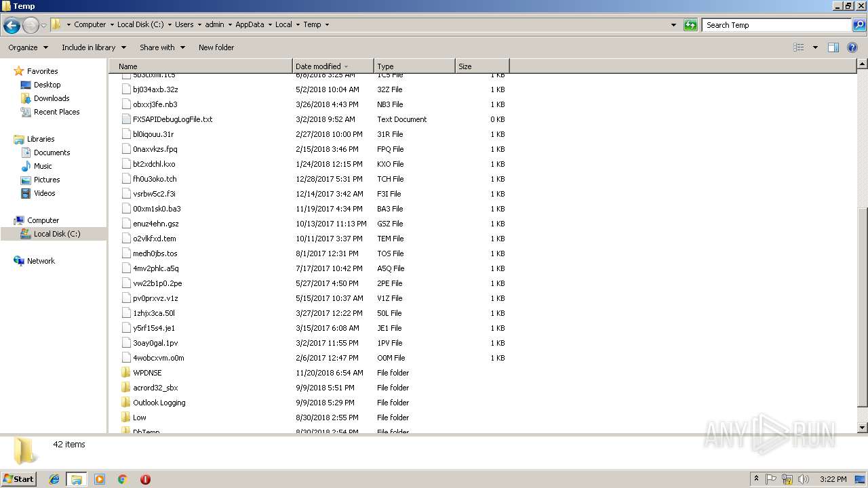Click file icon of 4wobcxvm.o0m
The height and width of the screenshot is (488, 868).
coord(125,358)
